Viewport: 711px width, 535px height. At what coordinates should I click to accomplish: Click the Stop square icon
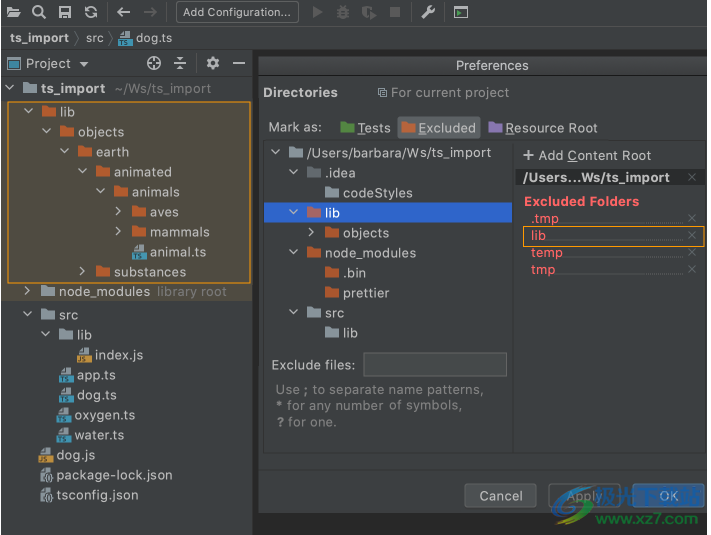395,12
